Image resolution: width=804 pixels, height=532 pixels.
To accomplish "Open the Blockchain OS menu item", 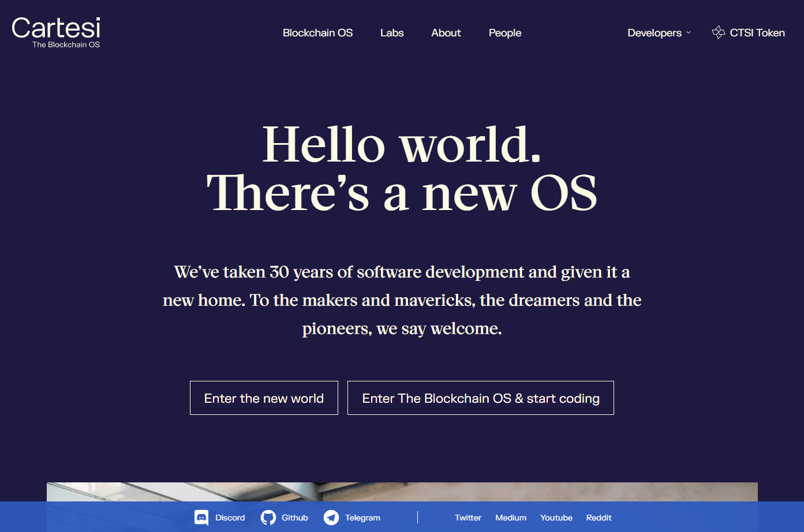I will 317,33.
